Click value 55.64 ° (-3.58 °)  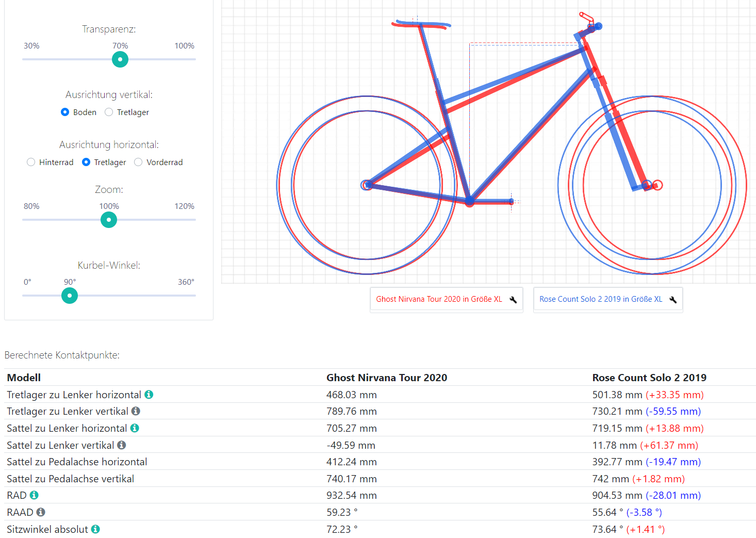(x=627, y=512)
